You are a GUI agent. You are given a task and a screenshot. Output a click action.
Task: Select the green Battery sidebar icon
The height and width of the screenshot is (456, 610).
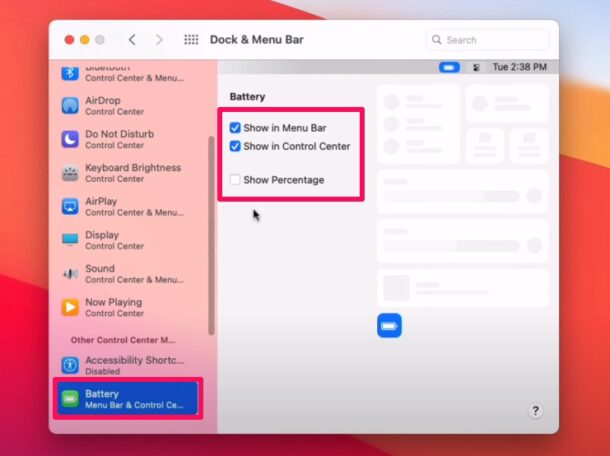coord(70,399)
